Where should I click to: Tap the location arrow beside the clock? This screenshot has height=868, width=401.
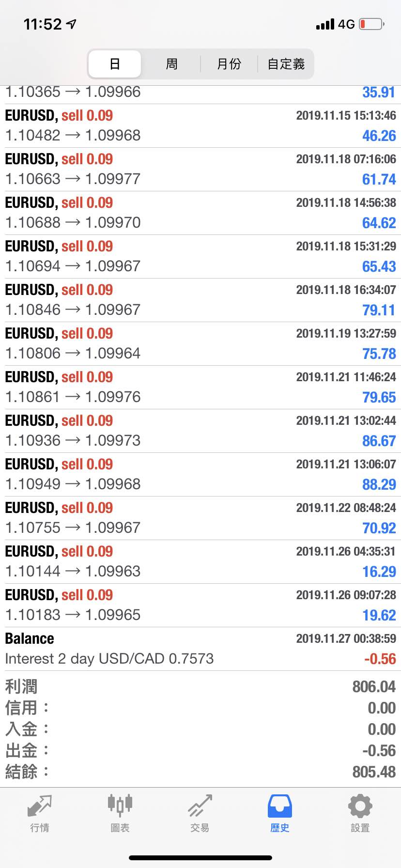[72, 24]
